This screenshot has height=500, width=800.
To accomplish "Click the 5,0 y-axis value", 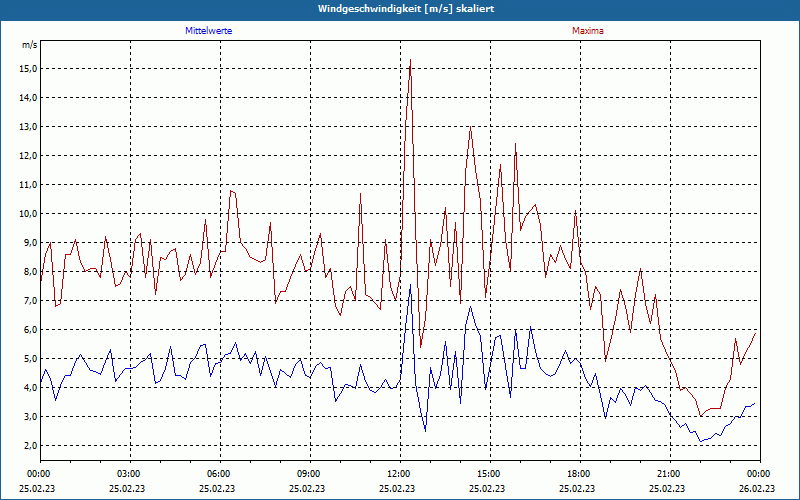I will [30, 359].
